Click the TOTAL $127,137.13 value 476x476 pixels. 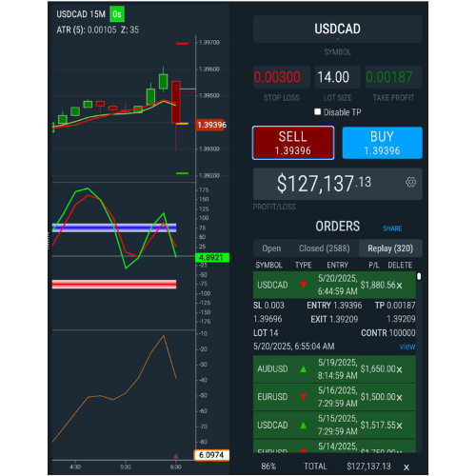[368, 466]
